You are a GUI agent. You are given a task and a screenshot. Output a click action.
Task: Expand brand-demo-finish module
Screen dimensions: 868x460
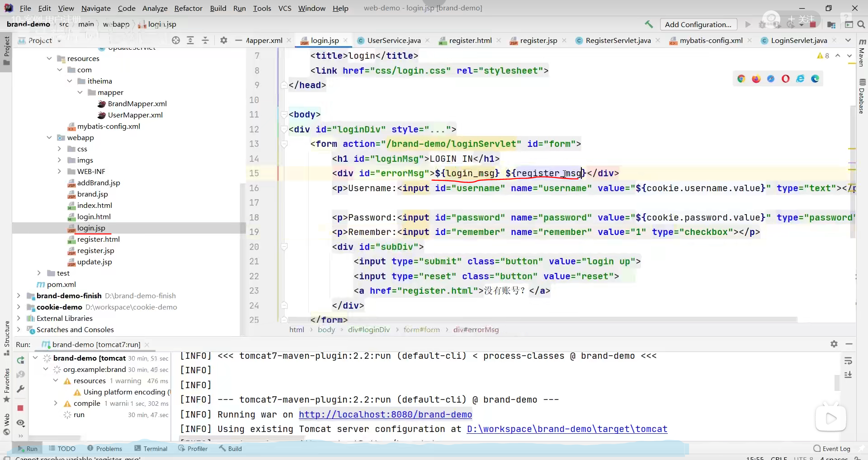[x=19, y=296]
